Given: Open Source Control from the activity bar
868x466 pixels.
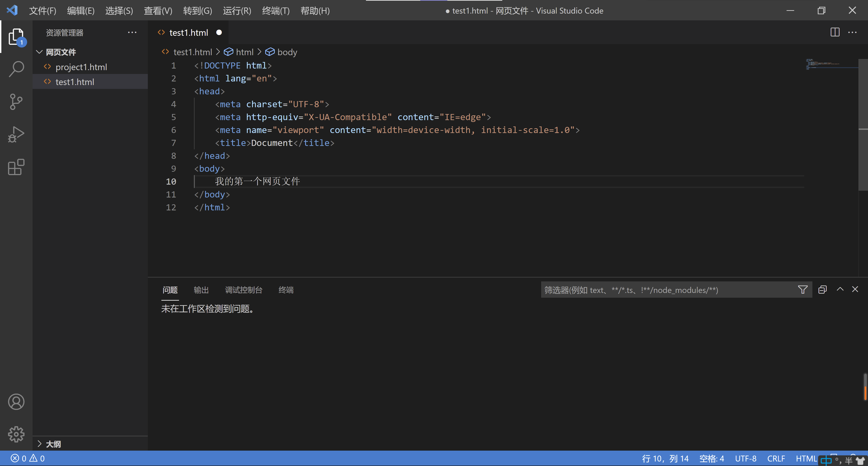Looking at the screenshot, I should (x=16, y=102).
